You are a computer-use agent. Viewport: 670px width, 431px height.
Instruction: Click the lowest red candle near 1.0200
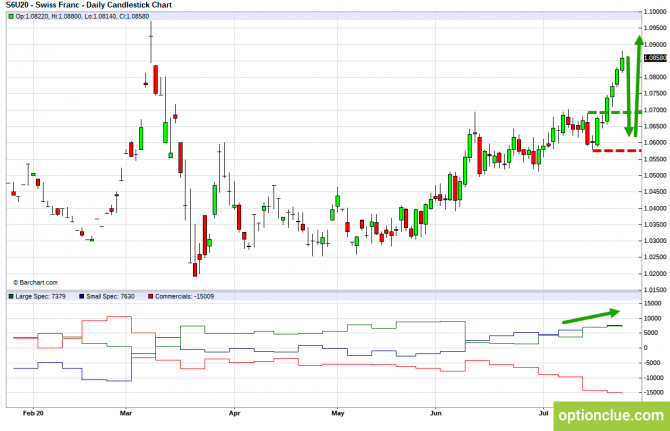point(195,270)
